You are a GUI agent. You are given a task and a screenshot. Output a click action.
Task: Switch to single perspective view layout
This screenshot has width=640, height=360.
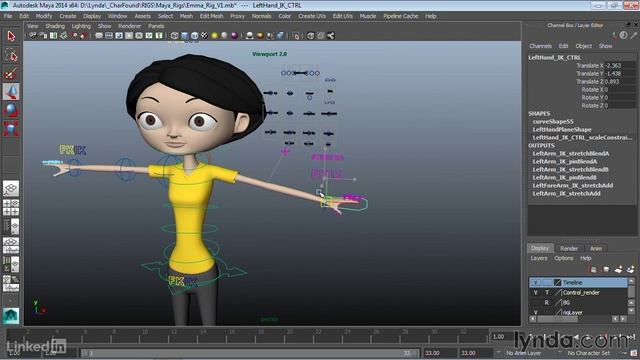click(x=11, y=189)
